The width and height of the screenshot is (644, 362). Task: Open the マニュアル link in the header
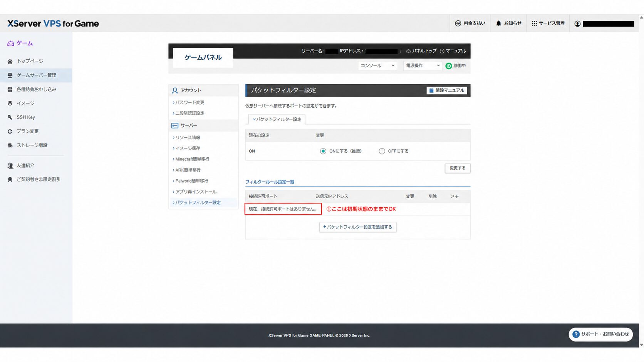click(x=453, y=51)
